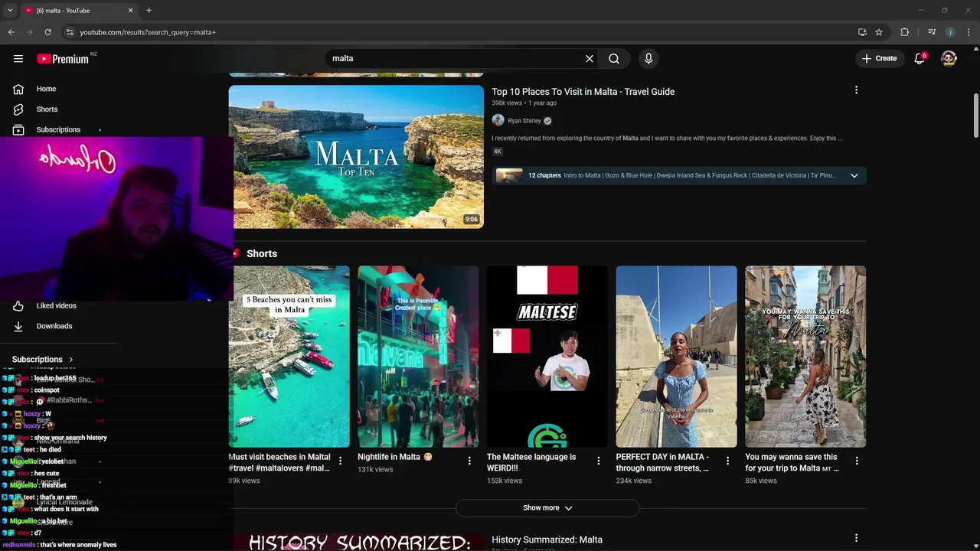
Task: Start voice search with the microphone
Action: (x=648, y=58)
